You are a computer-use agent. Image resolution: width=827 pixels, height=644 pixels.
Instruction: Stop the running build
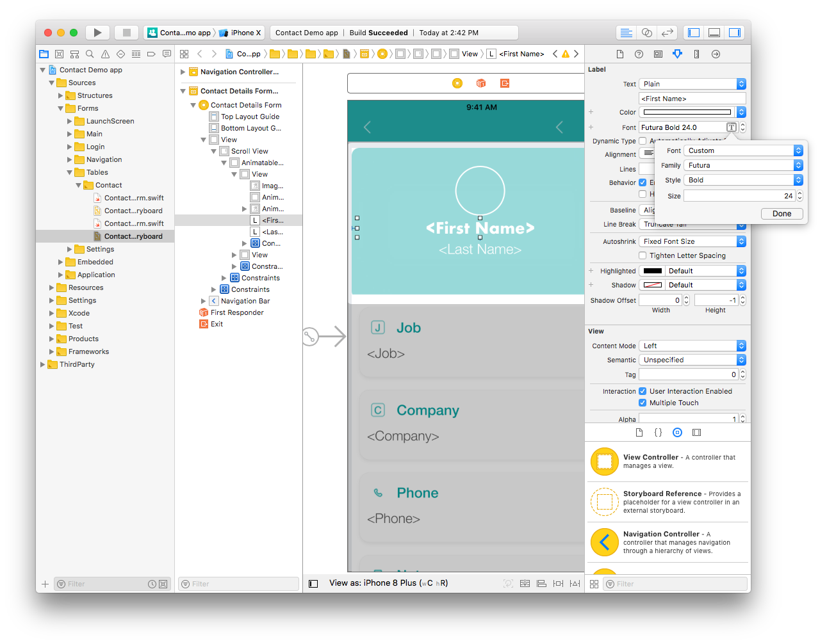click(127, 33)
